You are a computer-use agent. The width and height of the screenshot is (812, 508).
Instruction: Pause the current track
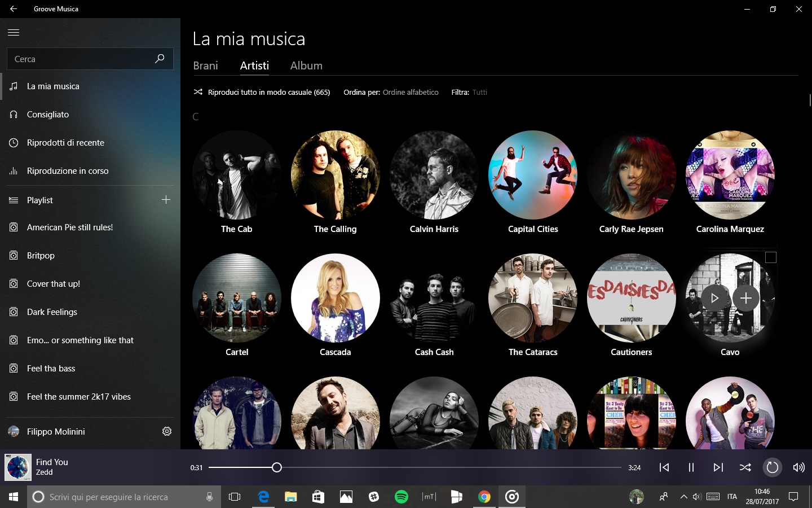(x=691, y=467)
